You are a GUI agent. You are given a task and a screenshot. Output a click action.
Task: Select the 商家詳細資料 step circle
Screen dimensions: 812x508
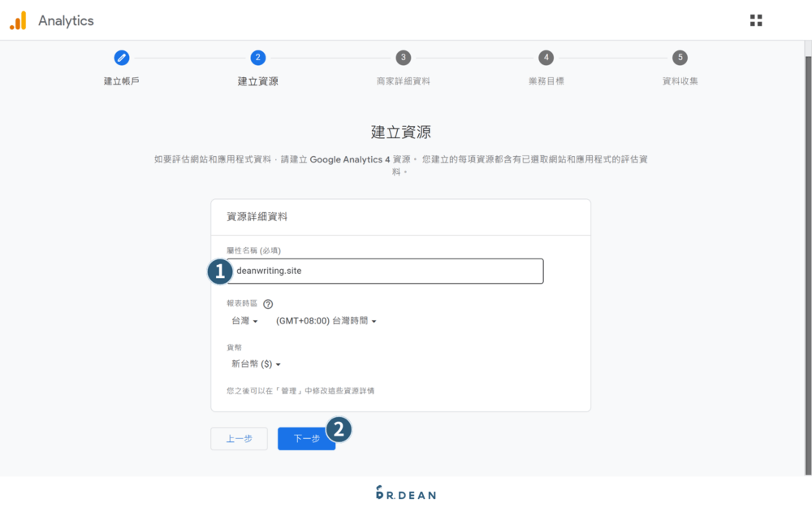(403, 58)
